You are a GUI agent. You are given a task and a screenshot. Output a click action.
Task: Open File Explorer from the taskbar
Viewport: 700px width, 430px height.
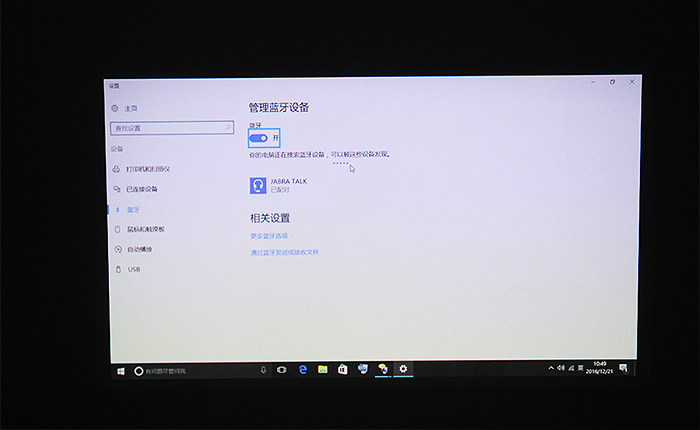tap(323, 370)
